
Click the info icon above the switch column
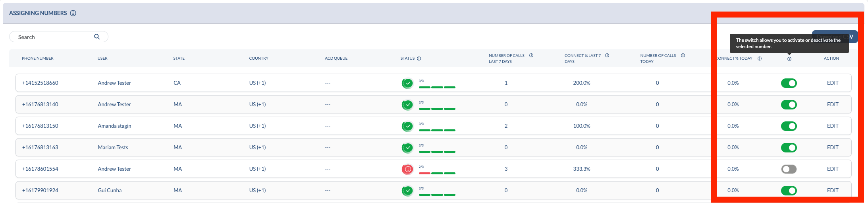789,59
